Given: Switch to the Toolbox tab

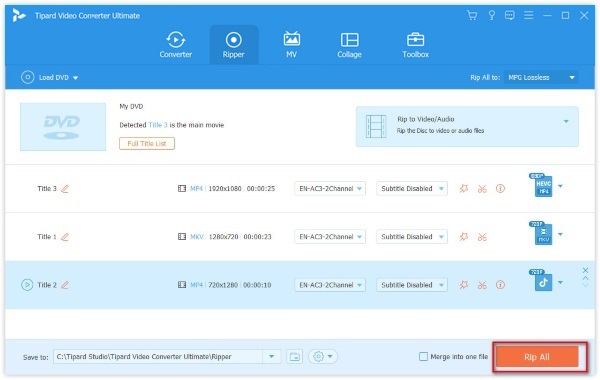Looking at the screenshot, I should coord(416,45).
